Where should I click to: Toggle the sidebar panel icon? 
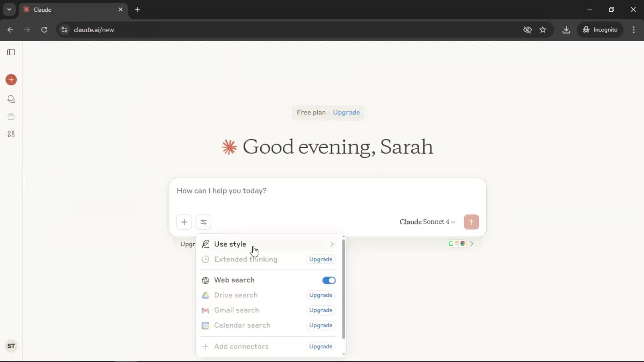(11, 52)
